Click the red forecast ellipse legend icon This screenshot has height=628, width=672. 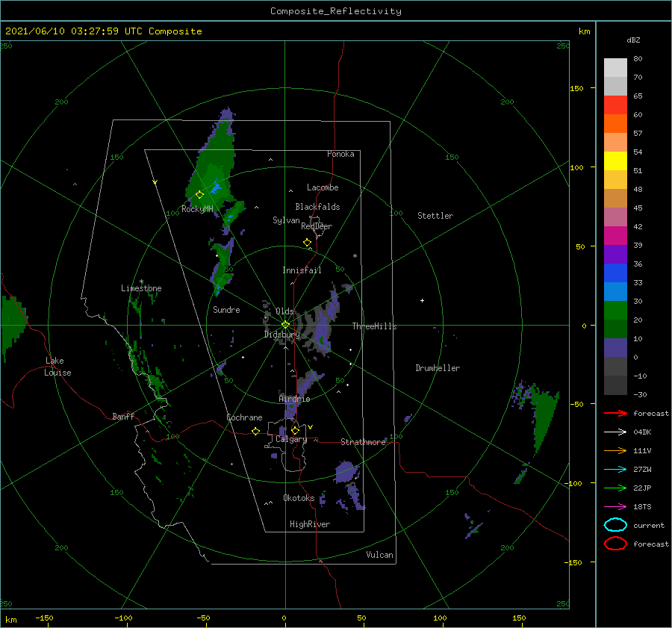pyautogui.click(x=615, y=544)
